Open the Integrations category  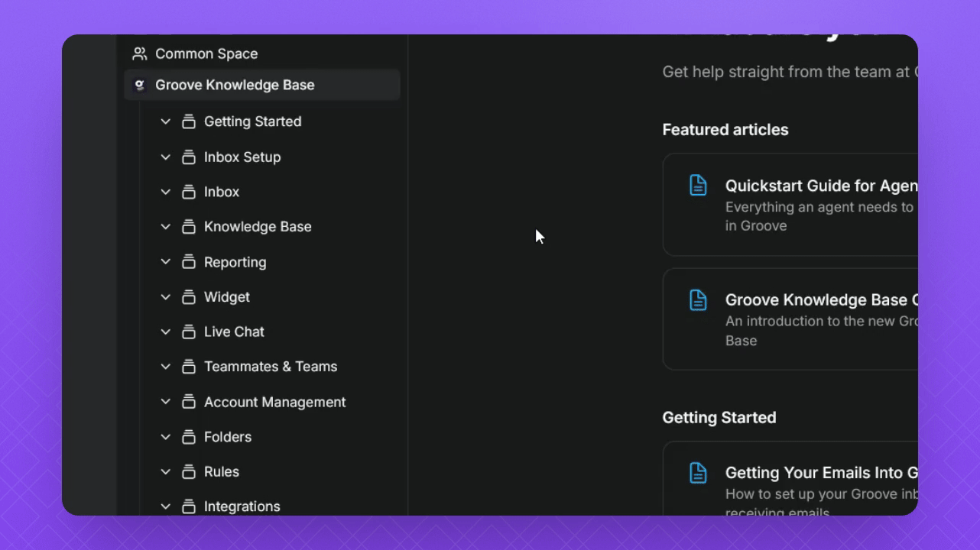pyautogui.click(x=242, y=506)
